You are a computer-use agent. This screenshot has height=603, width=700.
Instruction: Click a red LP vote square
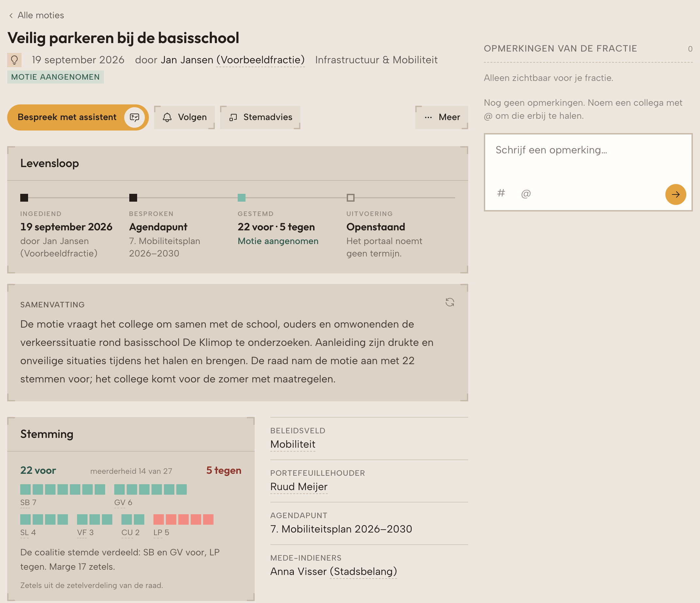click(x=183, y=519)
